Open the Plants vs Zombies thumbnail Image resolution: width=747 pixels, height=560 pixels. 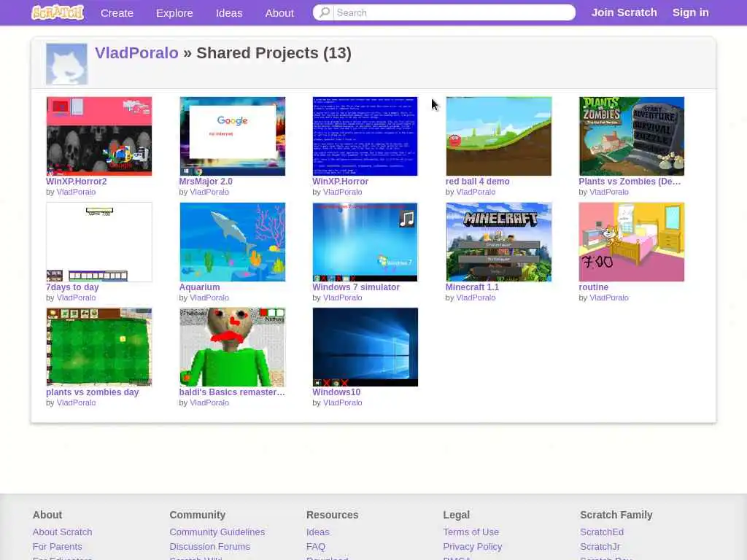[632, 136]
